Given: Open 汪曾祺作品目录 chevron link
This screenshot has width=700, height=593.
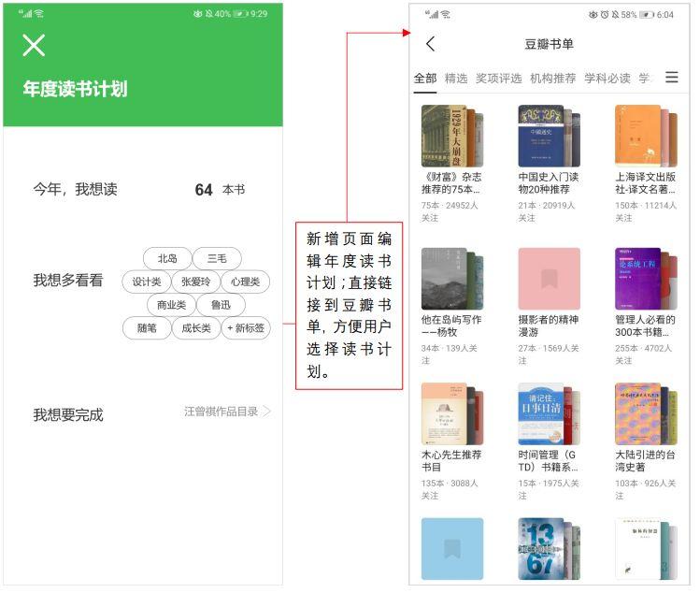Looking at the screenshot, I should click(227, 412).
